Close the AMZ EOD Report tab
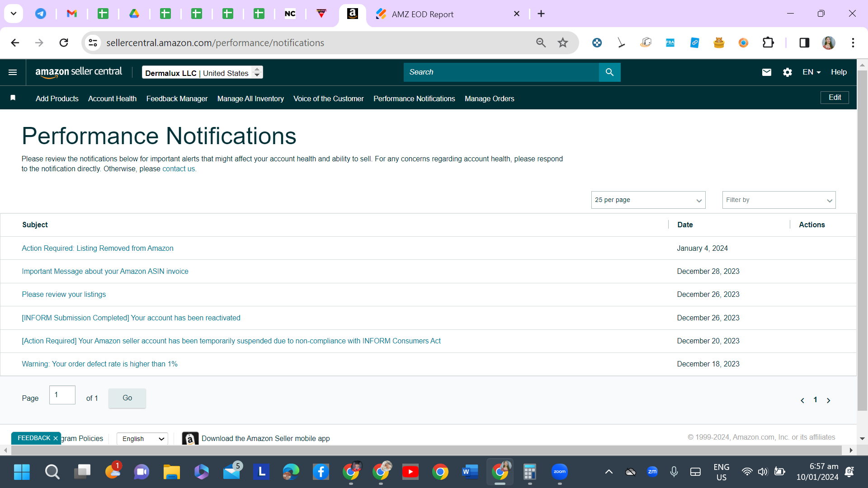Viewport: 868px width, 488px height. (x=517, y=14)
